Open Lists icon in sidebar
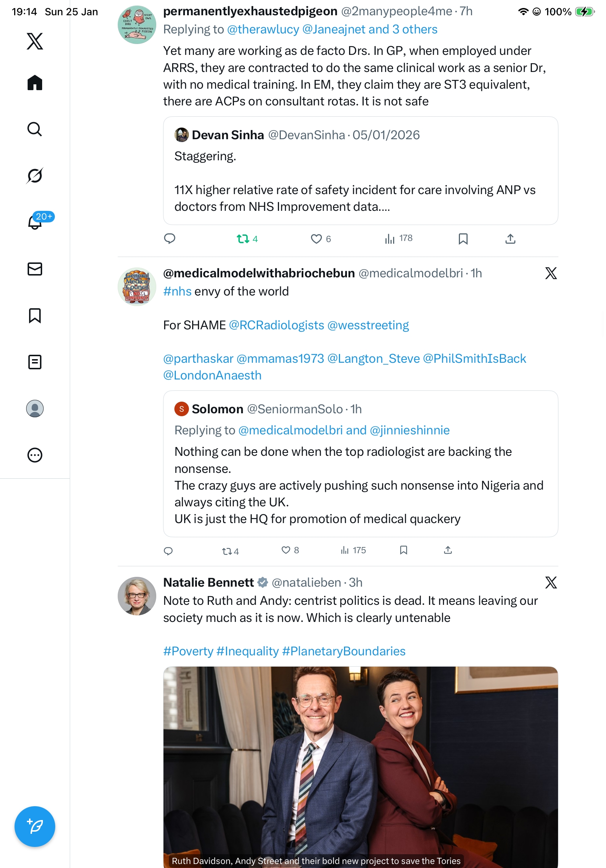The width and height of the screenshot is (606, 868). [35, 362]
